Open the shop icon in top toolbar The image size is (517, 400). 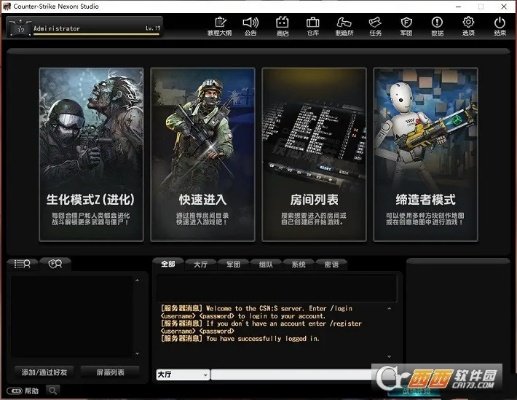pos(282,26)
